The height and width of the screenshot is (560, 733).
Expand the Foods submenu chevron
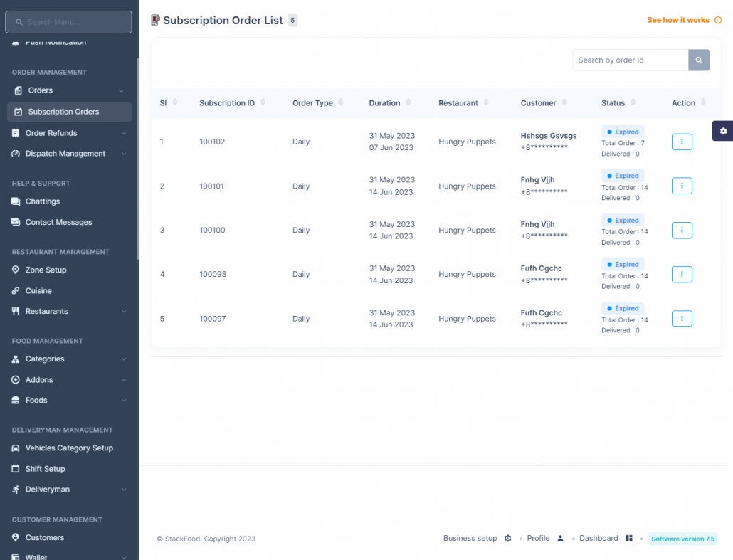coord(124,401)
